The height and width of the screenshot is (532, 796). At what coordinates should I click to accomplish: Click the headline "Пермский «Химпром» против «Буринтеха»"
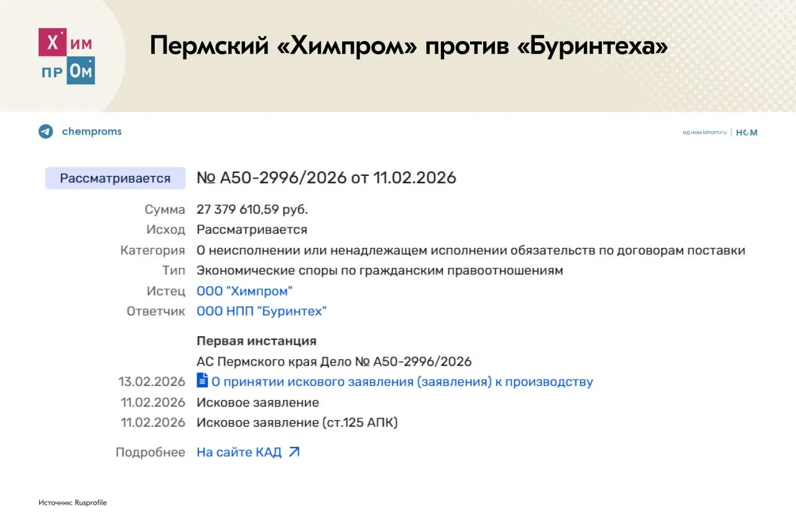tap(409, 47)
